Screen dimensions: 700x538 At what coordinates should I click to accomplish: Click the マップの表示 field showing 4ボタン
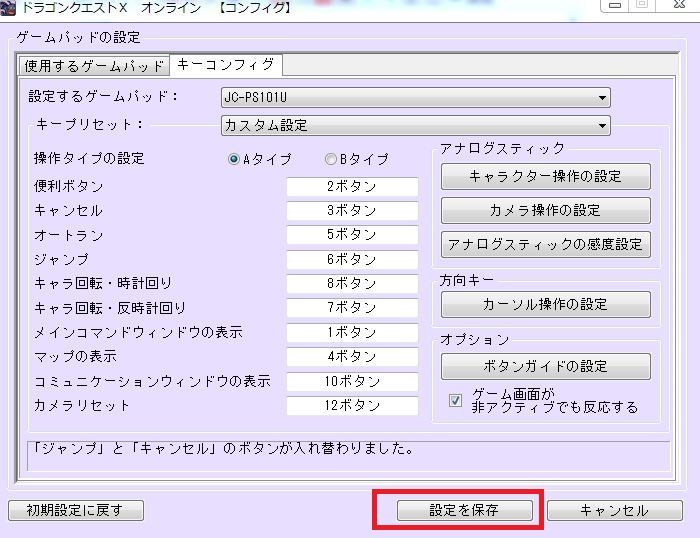(x=352, y=357)
